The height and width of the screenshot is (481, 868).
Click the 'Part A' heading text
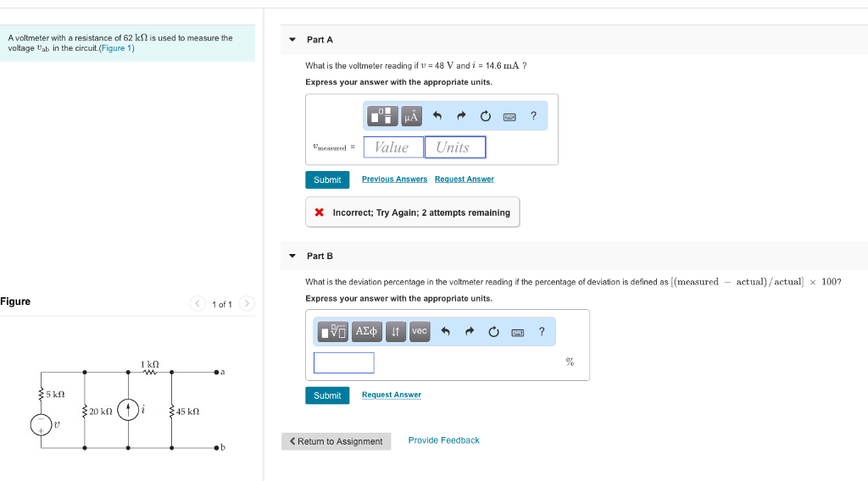click(x=320, y=40)
